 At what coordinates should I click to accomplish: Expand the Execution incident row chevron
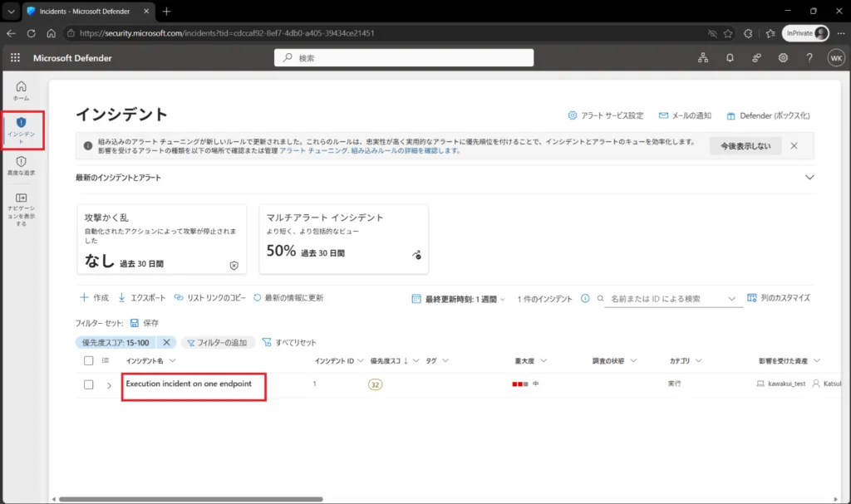pos(109,385)
